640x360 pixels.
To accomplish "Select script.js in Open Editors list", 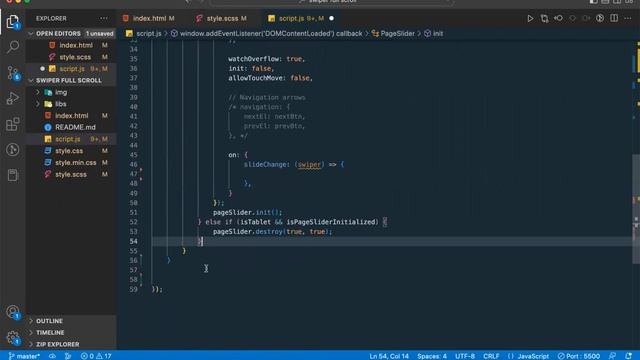I will pos(72,69).
